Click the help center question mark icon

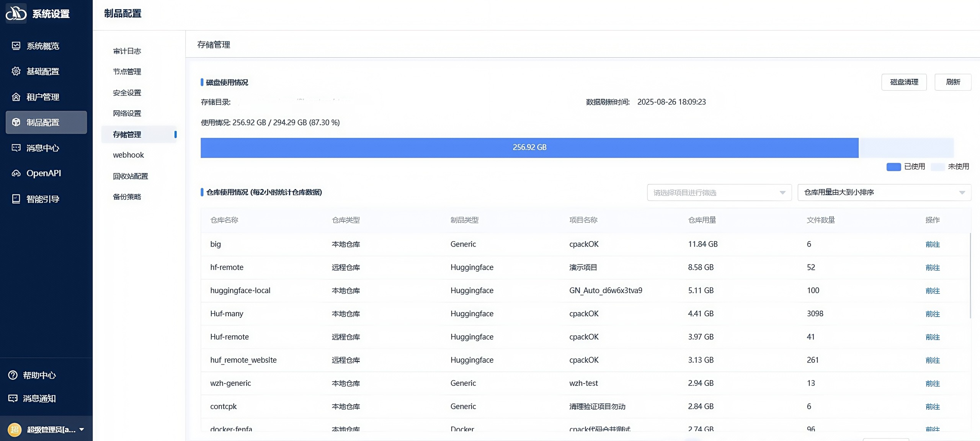[x=13, y=375]
